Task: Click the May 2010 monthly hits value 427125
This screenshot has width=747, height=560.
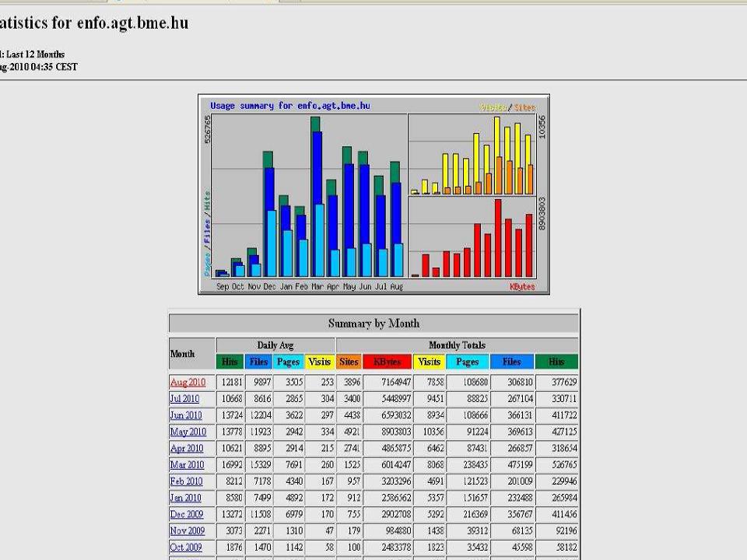Action: click(x=564, y=432)
